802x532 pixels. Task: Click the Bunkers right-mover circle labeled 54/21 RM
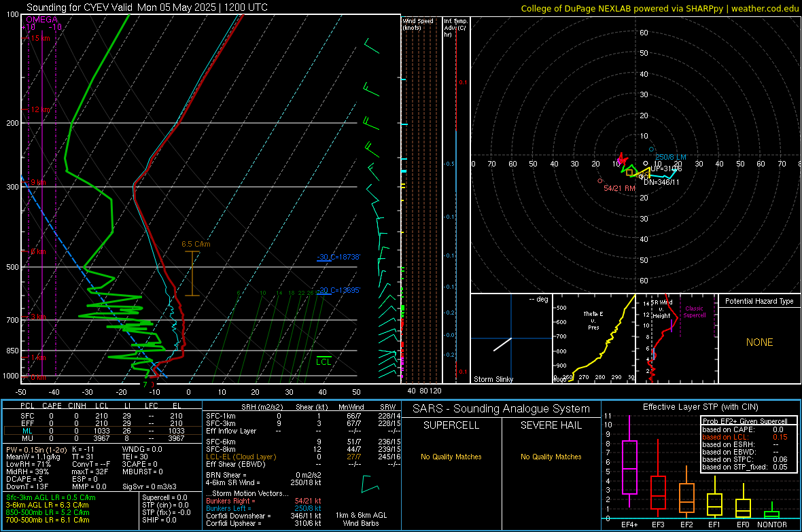tap(600, 181)
